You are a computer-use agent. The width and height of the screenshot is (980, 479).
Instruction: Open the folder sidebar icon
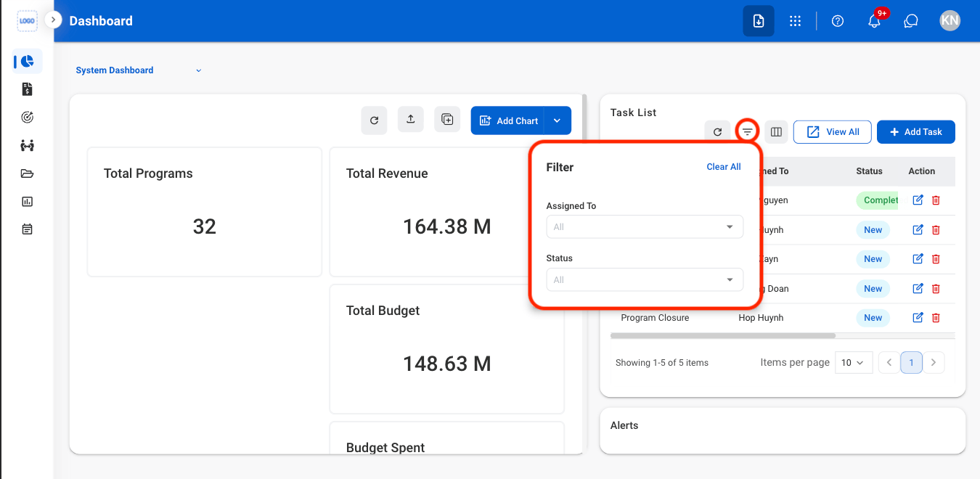pos(28,173)
